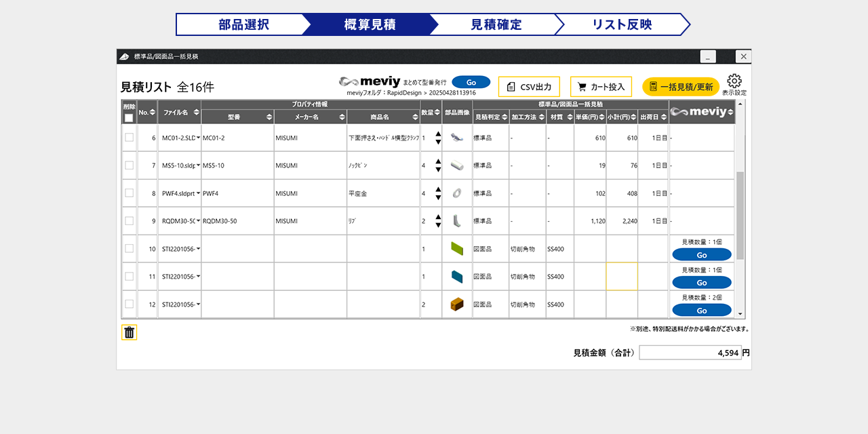Click the brown part image in row 12
Viewport: 868px width, 434px height.
click(x=456, y=304)
